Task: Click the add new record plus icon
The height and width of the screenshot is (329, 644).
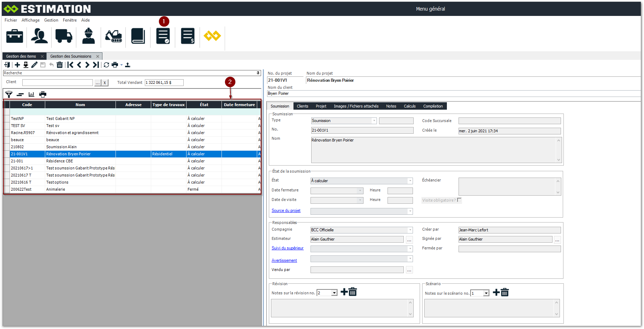Action: click(x=17, y=65)
